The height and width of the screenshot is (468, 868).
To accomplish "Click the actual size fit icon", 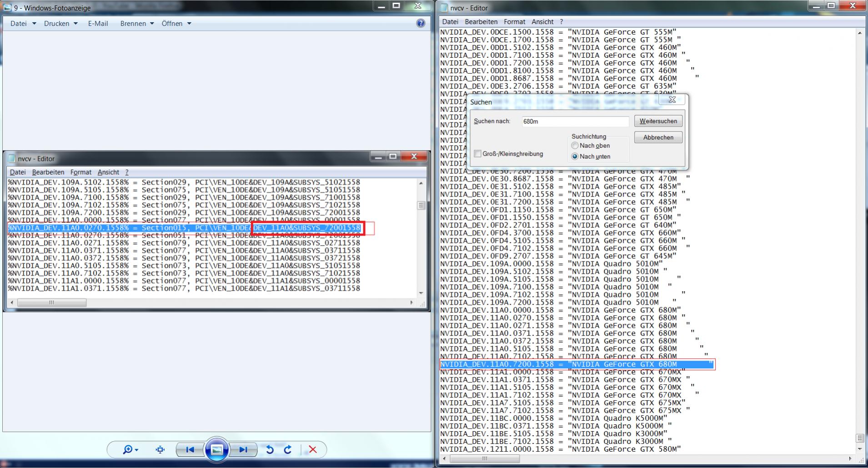I will (x=160, y=449).
